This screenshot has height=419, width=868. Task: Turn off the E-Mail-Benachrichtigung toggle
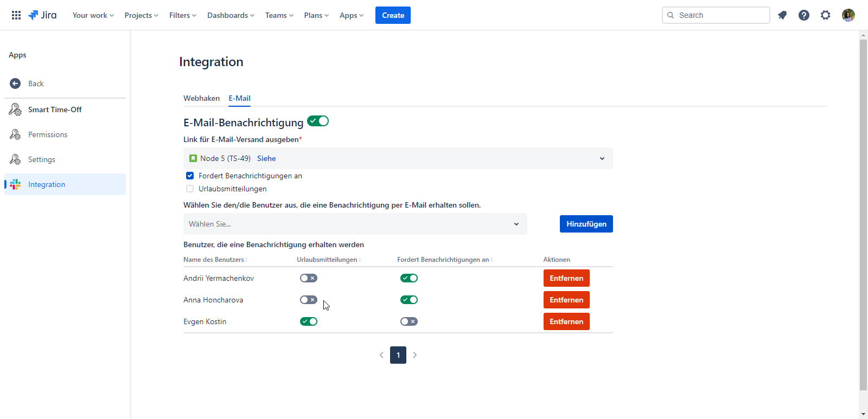(x=318, y=121)
